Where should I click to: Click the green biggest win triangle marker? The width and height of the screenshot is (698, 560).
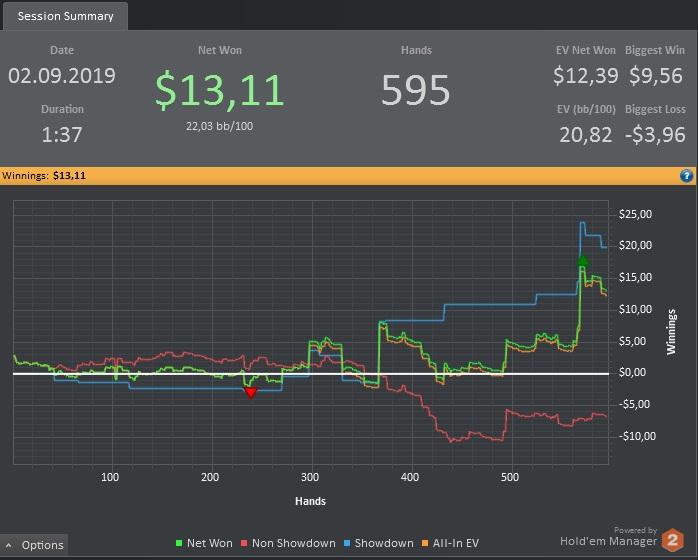(x=582, y=260)
